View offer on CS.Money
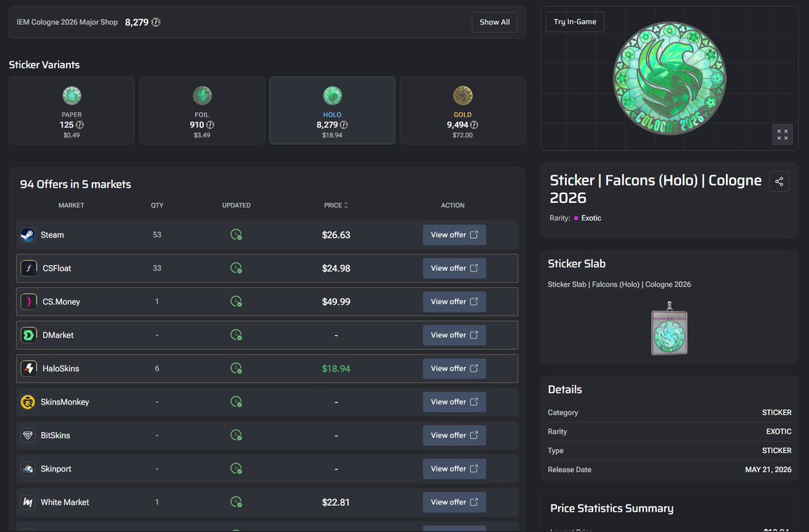Viewport: 809px width, 532px height. [x=454, y=301]
